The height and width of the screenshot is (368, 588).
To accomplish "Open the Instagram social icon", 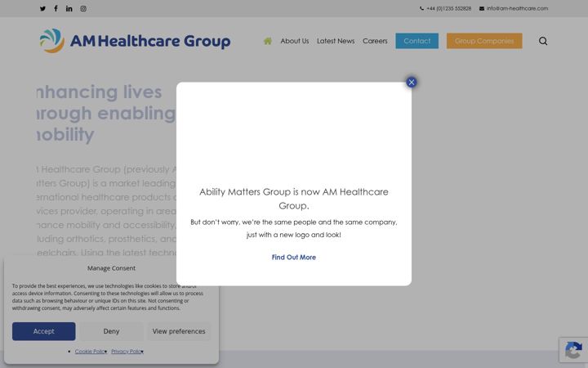I will click(x=83, y=9).
